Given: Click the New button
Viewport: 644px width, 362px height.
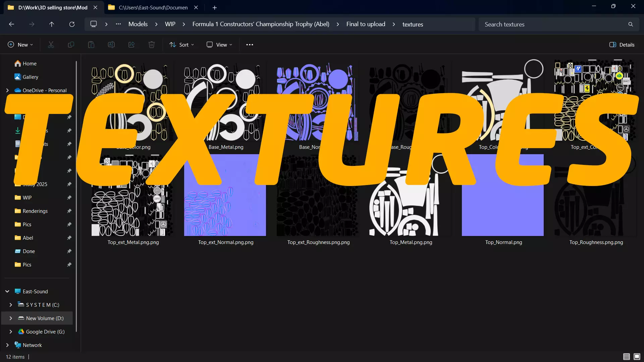Looking at the screenshot, I should coord(20,45).
